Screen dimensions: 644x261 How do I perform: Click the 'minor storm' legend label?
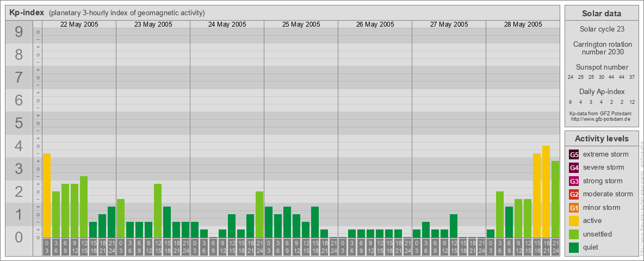[602, 208]
